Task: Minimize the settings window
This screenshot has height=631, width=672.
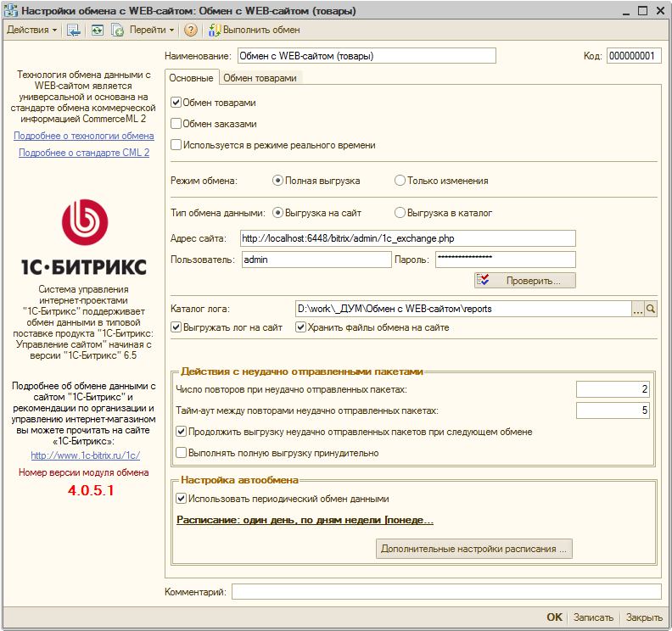Action: 626,11
